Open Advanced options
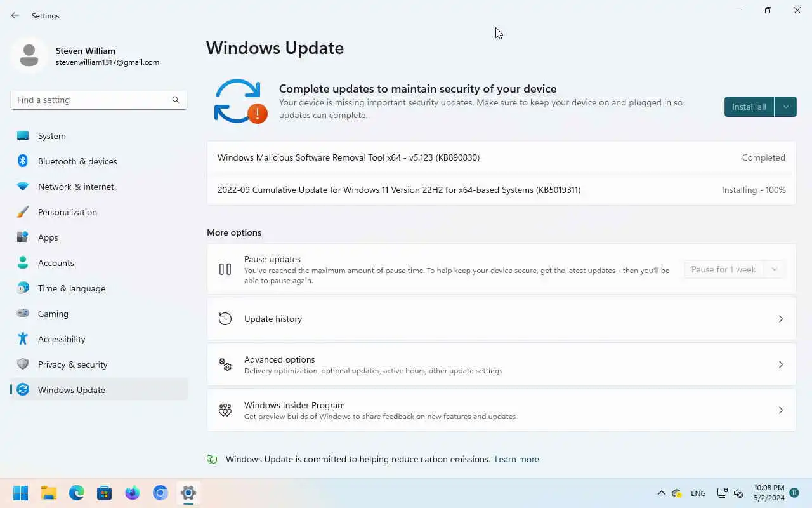Screen dimensions: 812x508 pyautogui.click(x=501, y=364)
